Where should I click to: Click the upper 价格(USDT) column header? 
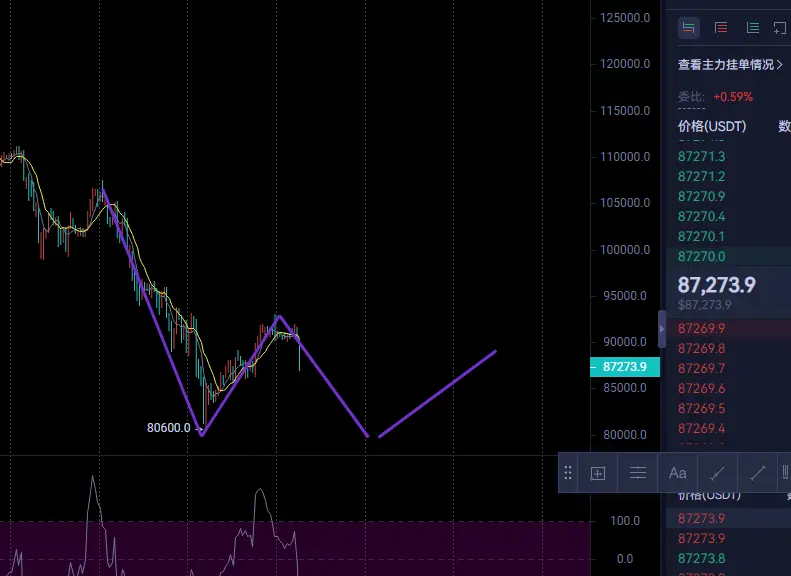(712, 126)
